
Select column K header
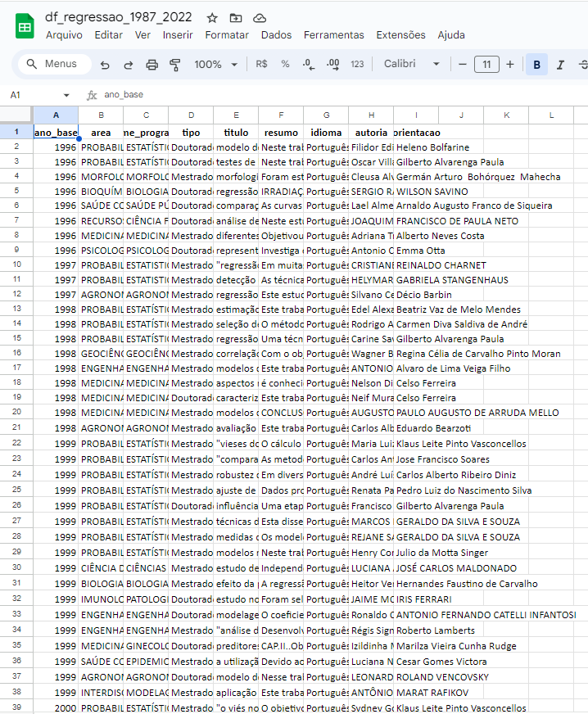(506, 115)
